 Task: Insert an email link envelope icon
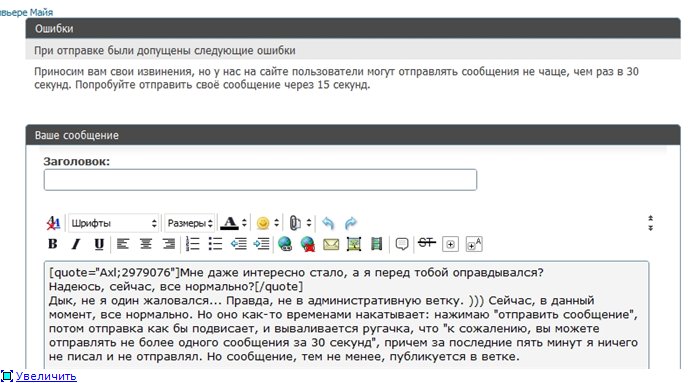click(331, 245)
